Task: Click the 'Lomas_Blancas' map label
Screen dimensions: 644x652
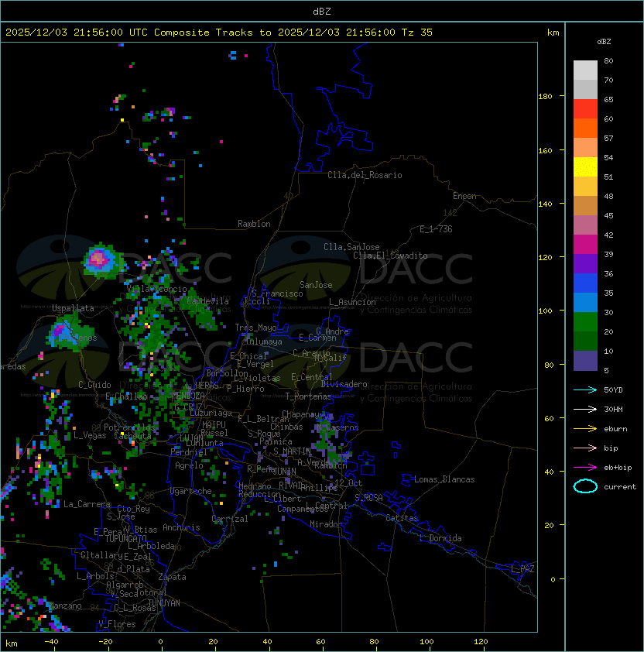Action: point(444,479)
